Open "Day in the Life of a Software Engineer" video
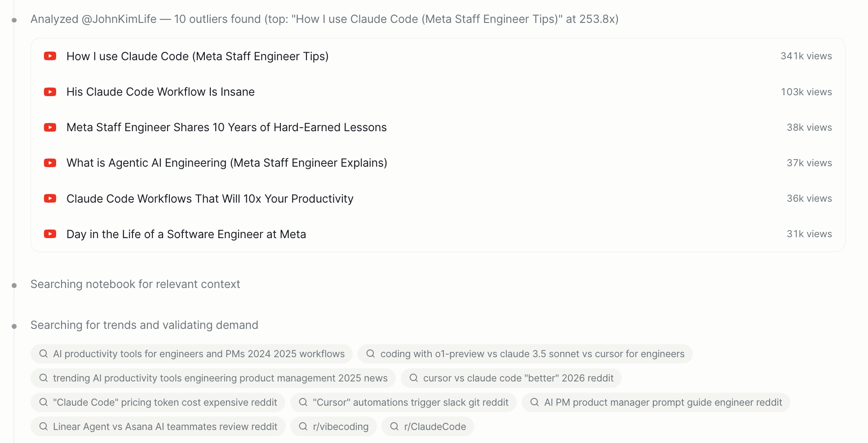 tap(186, 234)
